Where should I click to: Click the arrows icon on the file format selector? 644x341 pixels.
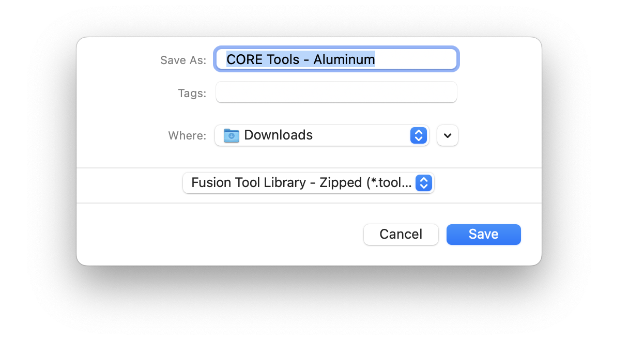[423, 183]
